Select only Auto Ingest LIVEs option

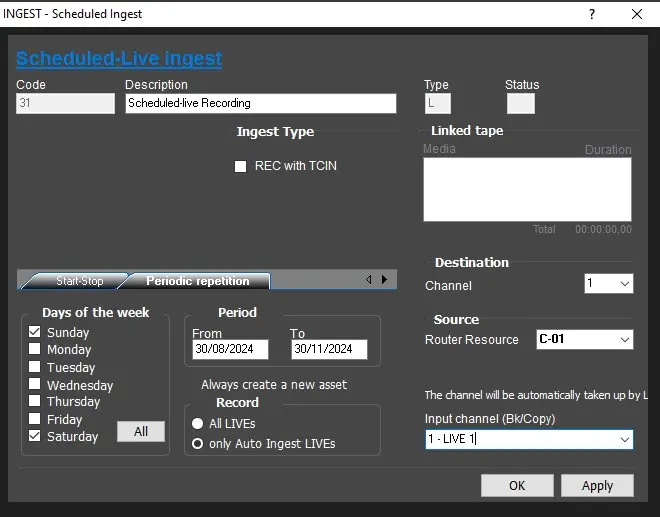tap(198, 443)
